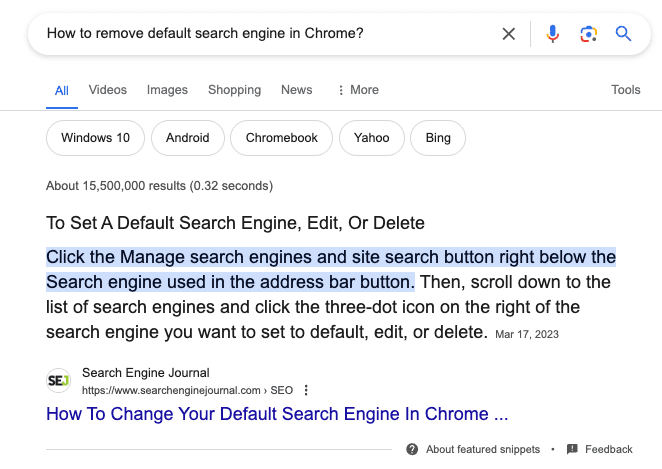Screen dimensions: 662x469
Task: Apply the Chromebook filter chip
Action: pos(281,138)
